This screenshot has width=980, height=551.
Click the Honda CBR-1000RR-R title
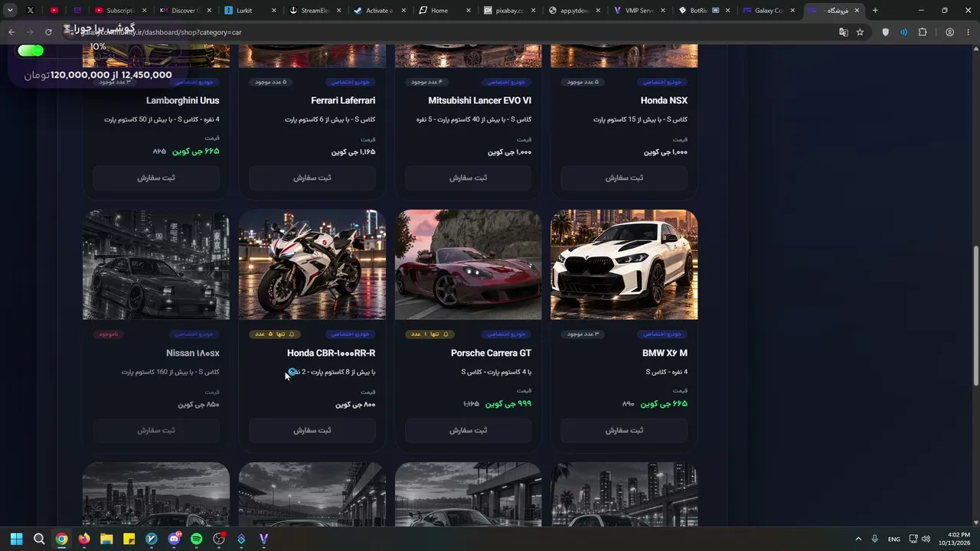click(332, 353)
